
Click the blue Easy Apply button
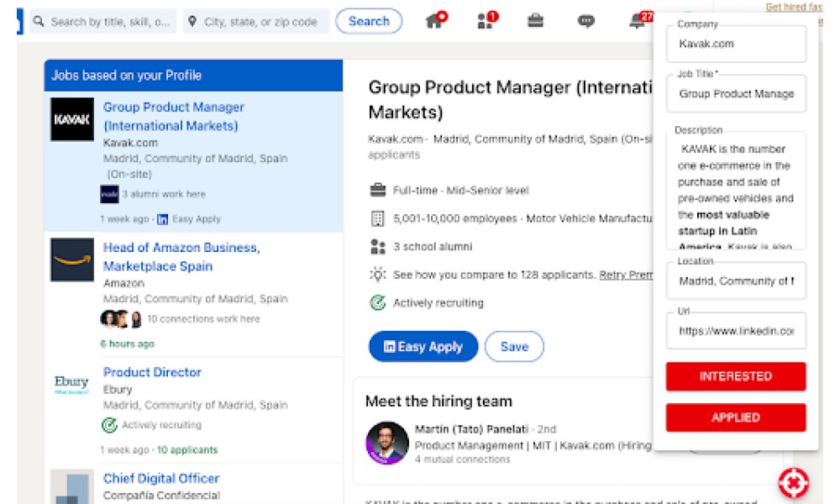click(x=423, y=347)
